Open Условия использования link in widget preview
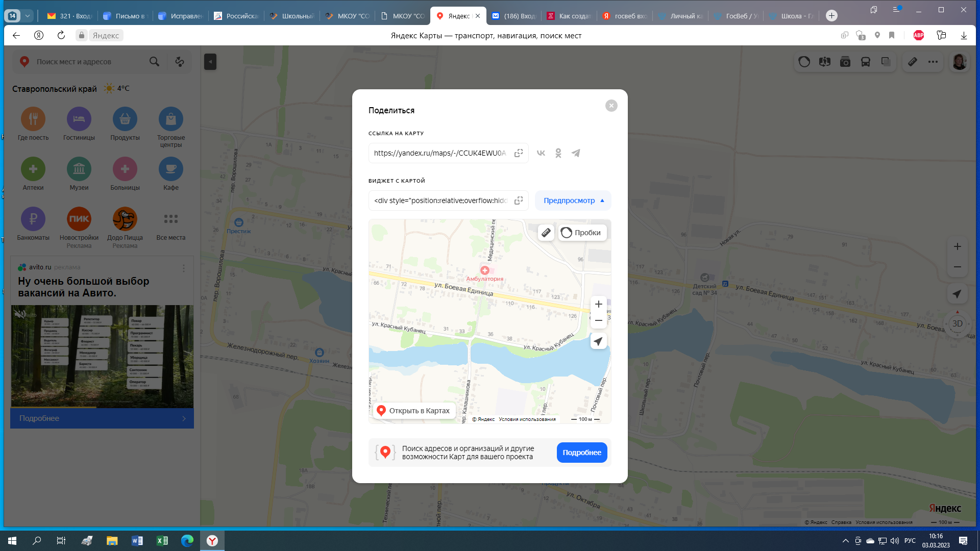The width and height of the screenshot is (980, 551). (527, 419)
